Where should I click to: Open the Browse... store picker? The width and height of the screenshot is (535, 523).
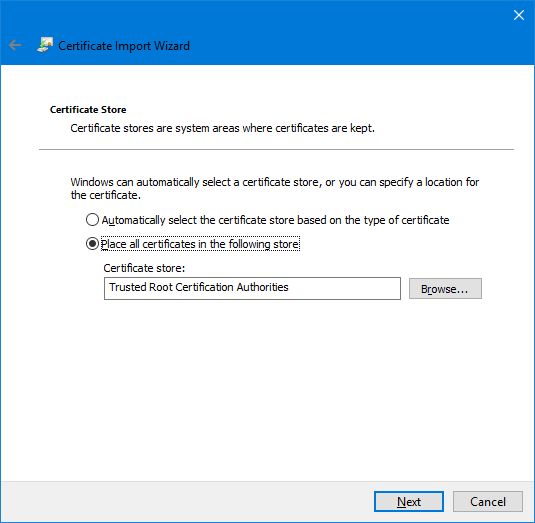445,289
